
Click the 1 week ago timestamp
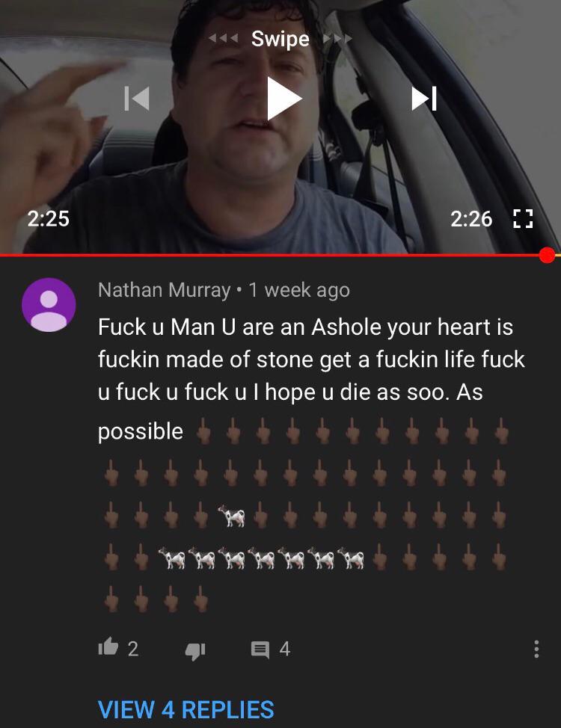pos(299,290)
